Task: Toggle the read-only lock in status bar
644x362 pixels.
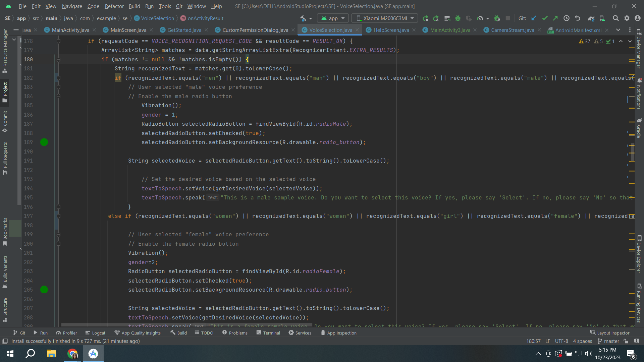Action: tap(626, 341)
